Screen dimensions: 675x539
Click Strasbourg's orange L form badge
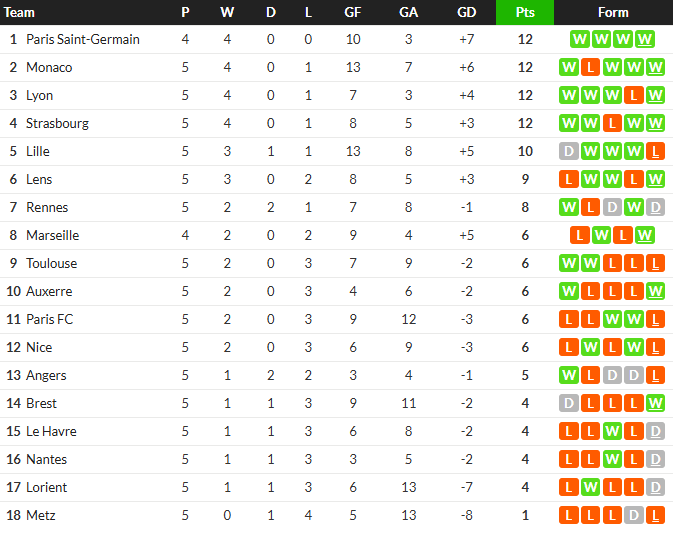(612, 124)
